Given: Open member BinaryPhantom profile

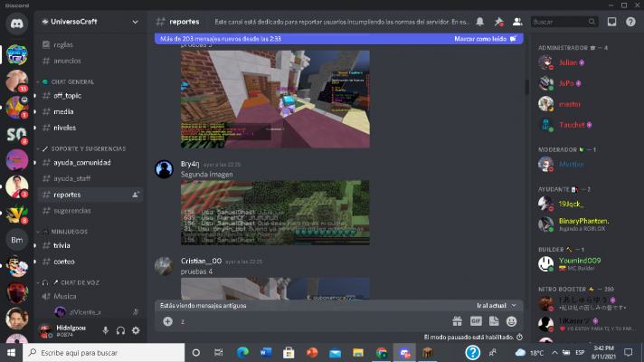Looking at the screenshot, I should 586,224.
